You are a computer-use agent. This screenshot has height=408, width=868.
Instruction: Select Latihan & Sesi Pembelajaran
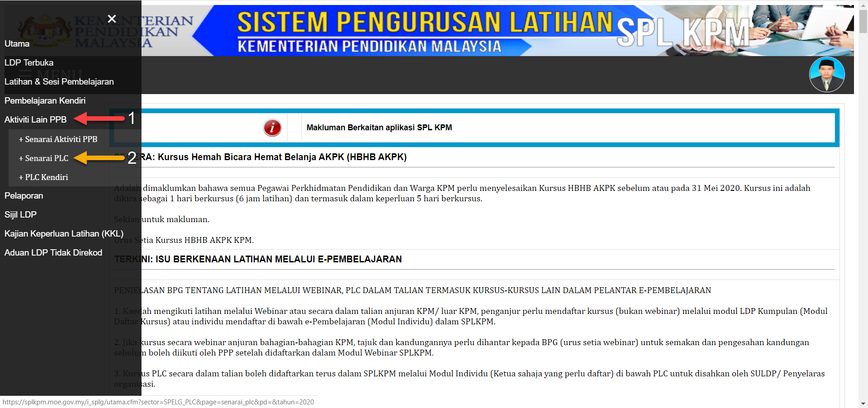(59, 82)
